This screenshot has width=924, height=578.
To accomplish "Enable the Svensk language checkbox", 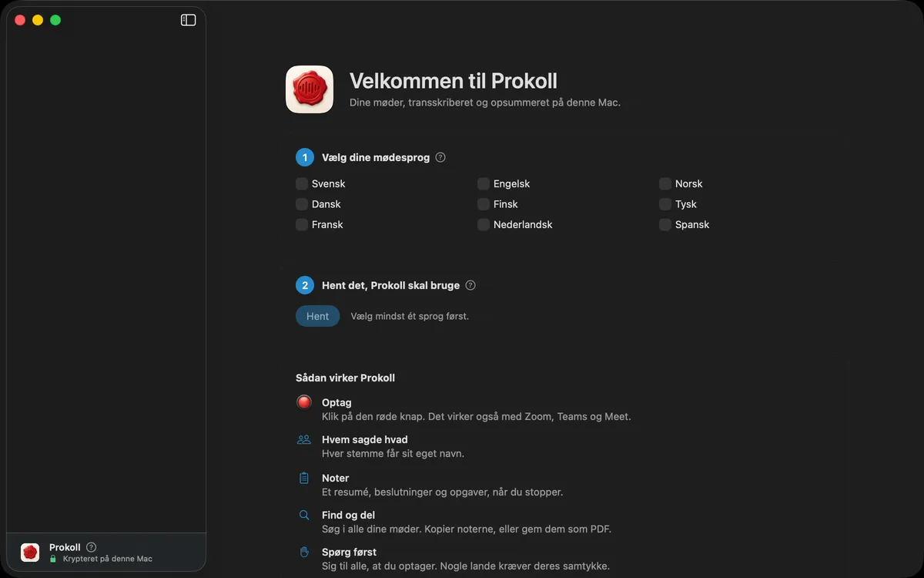I will click(302, 183).
